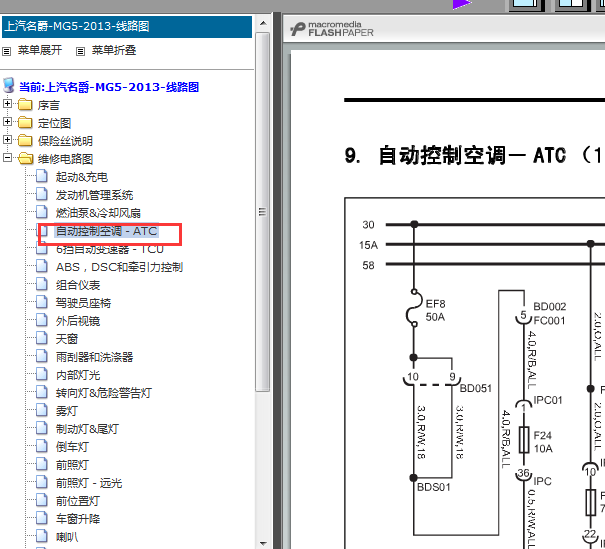Click the sidebar vertical scrollbar thumb
This screenshot has width=605, height=549.
[x=263, y=212]
